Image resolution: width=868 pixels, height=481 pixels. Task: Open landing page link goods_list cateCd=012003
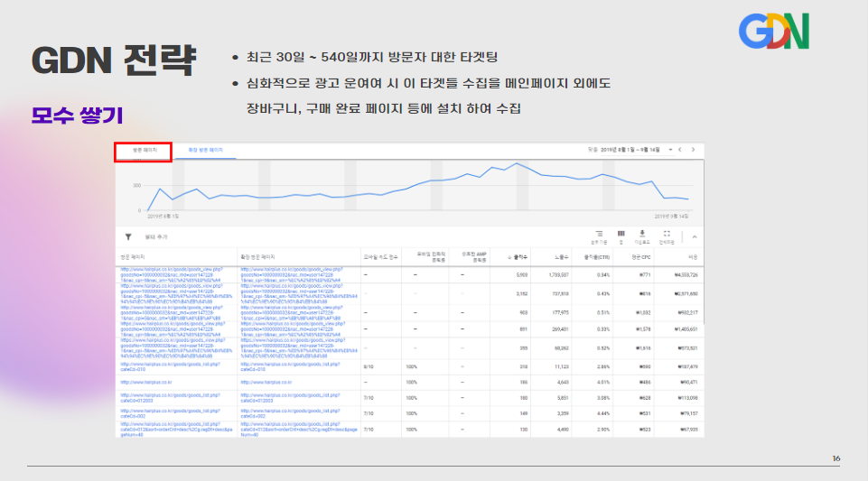click(x=170, y=398)
